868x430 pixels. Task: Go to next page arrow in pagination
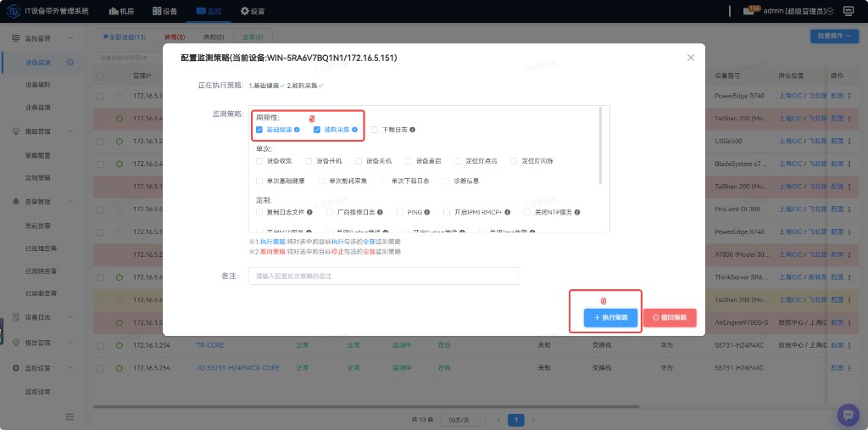tap(534, 420)
